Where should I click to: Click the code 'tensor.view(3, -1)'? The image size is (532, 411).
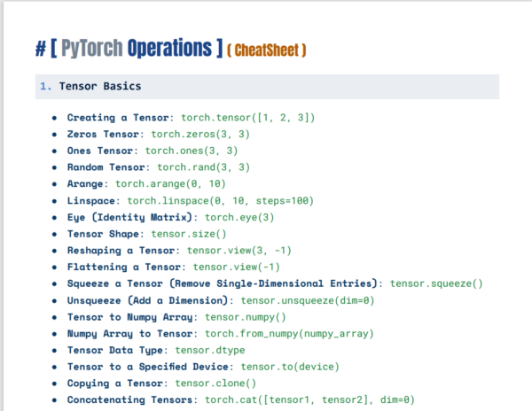(x=239, y=251)
